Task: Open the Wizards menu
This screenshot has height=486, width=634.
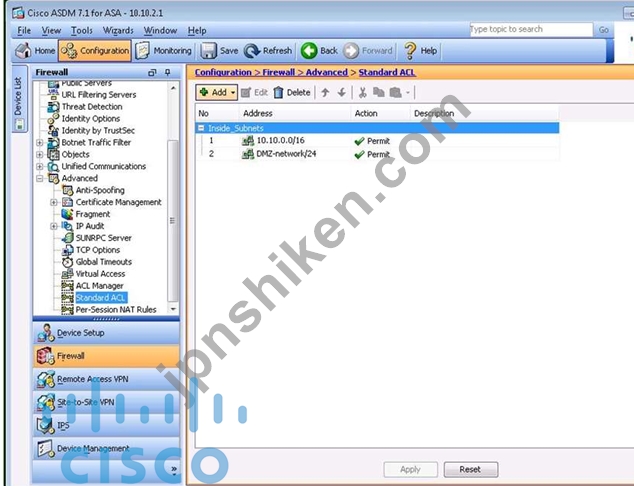Action: pos(118,31)
